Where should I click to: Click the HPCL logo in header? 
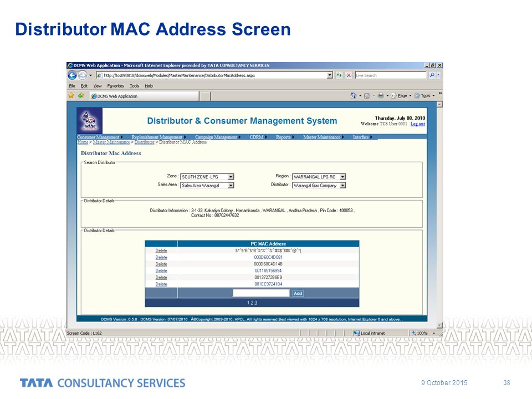[x=90, y=120]
